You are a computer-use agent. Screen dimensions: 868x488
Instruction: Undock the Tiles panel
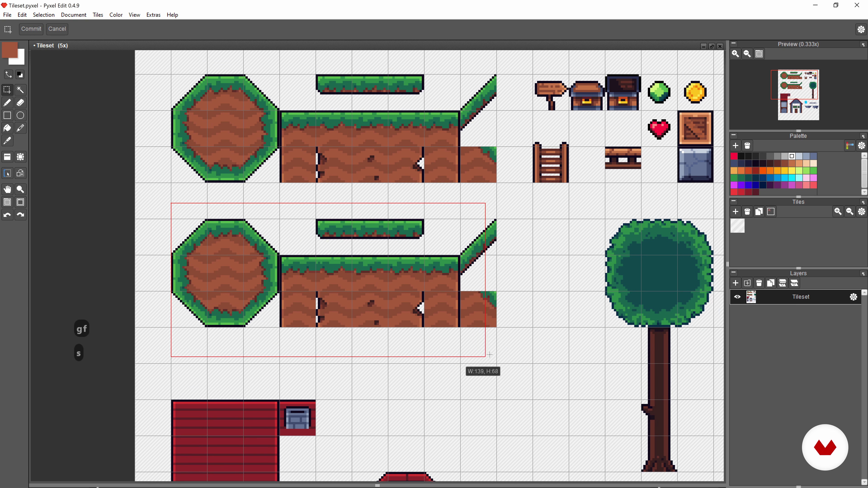point(863,202)
